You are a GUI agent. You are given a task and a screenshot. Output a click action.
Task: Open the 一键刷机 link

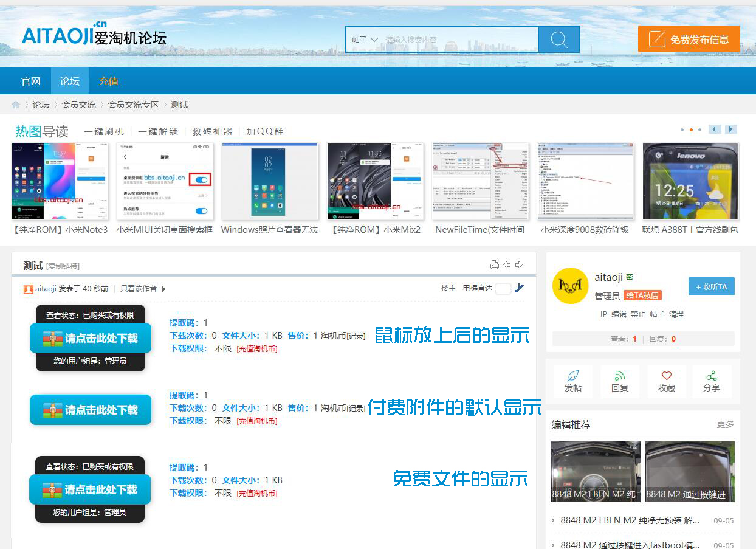(x=104, y=131)
